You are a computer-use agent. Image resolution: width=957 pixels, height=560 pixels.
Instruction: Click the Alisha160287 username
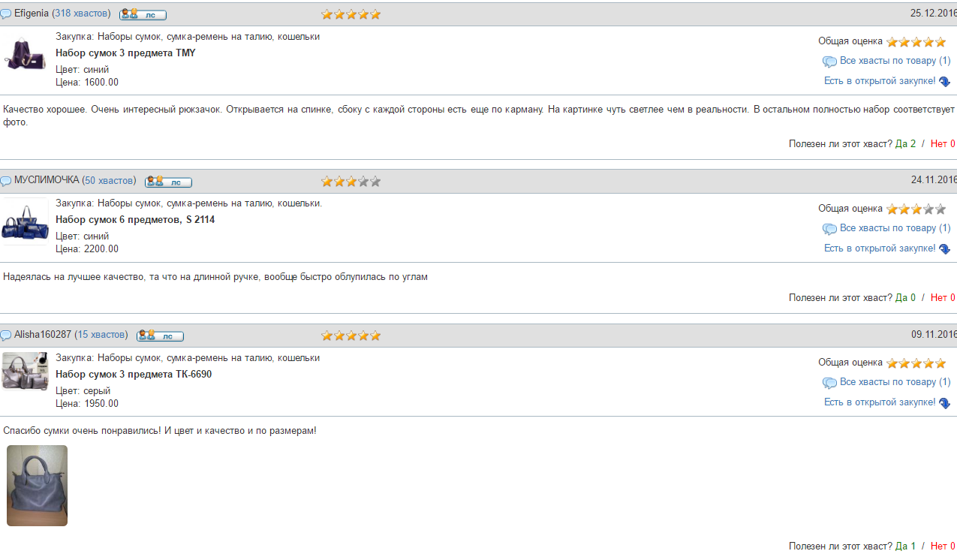(x=43, y=335)
